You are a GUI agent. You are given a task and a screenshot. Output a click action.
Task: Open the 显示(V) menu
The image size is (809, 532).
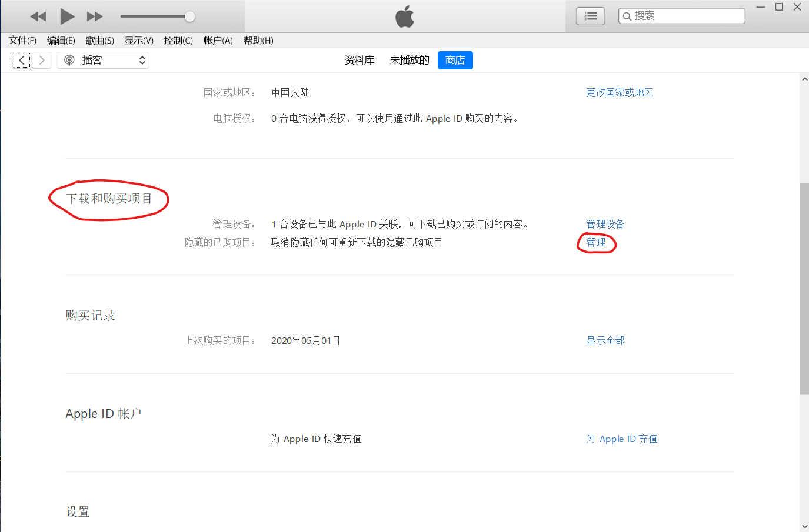[139, 41]
